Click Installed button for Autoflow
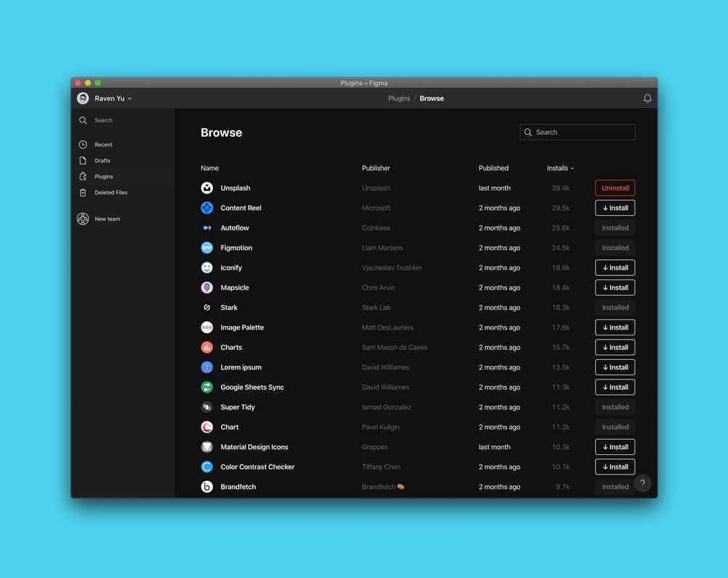 coord(615,228)
